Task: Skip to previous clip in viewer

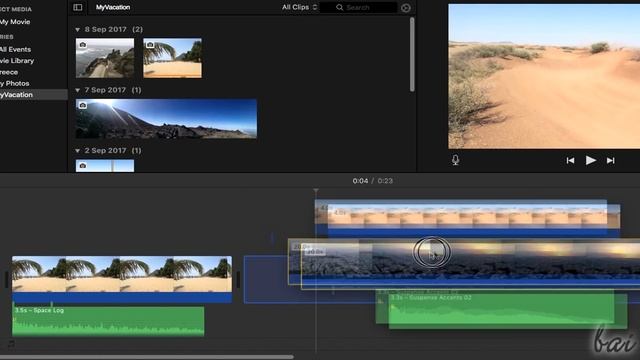Action: pyautogui.click(x=570, y=160)
